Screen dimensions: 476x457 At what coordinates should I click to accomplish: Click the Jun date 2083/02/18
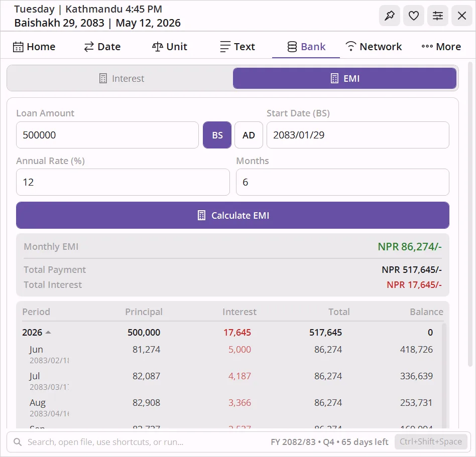(x=49, y=361)
